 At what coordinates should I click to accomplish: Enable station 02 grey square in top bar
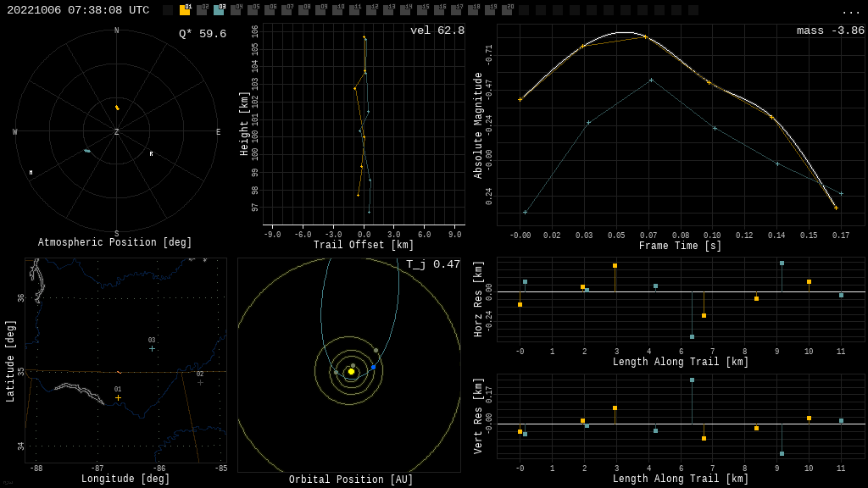(202, 10)
